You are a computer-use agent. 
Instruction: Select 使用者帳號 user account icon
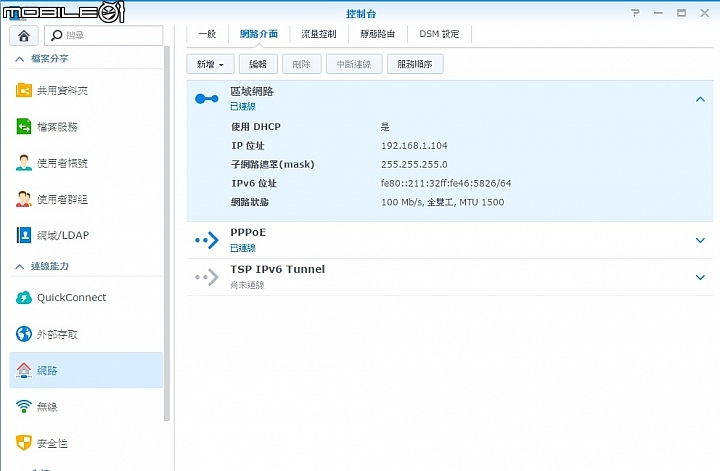(x=24, y=163)
